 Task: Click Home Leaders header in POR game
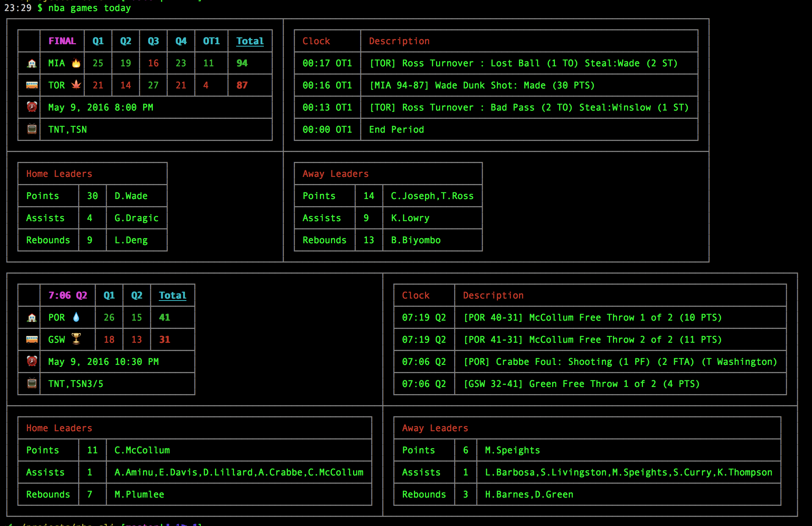coord(59,428)
